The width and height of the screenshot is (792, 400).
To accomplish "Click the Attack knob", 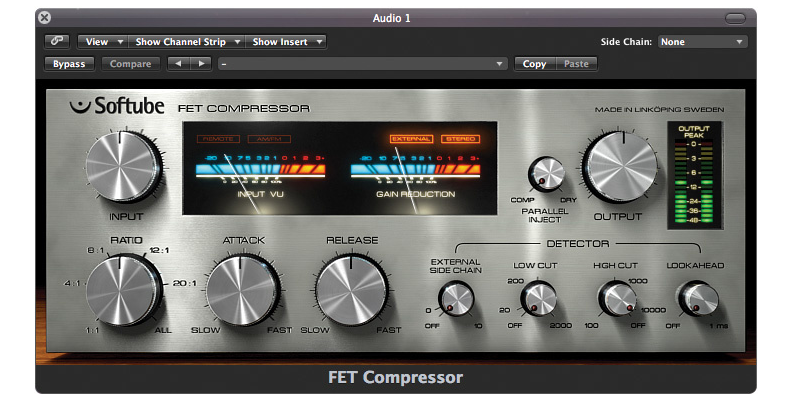I will [x=242, y=291].
